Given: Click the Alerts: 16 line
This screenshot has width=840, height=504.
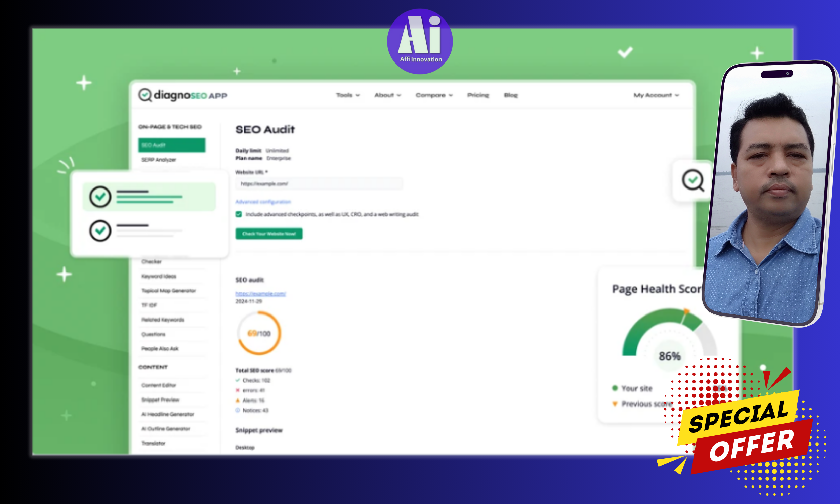Looking at the screenshot, I should tap(250, 401).
